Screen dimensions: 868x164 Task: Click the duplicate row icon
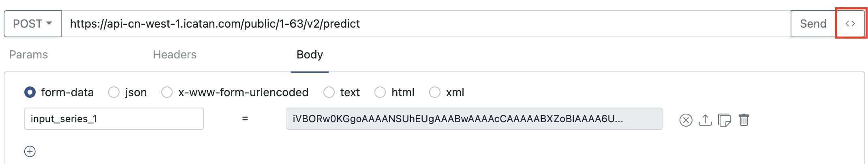(x=724, y=120)
